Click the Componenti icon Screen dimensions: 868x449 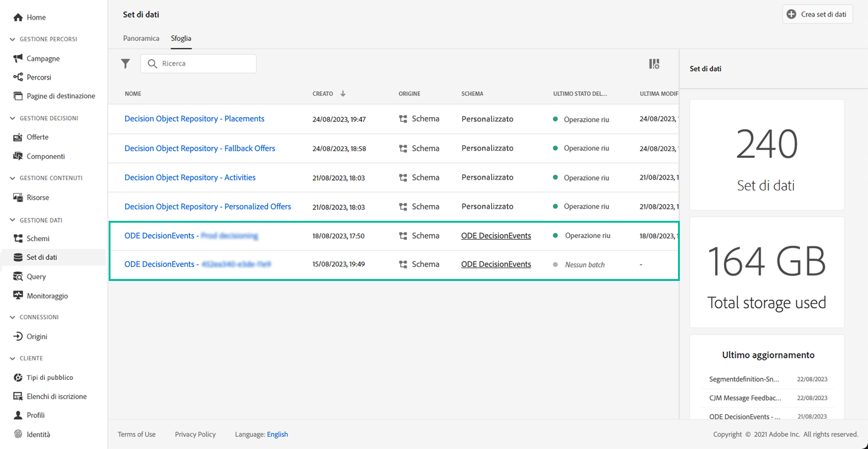(x=18, y=156)
